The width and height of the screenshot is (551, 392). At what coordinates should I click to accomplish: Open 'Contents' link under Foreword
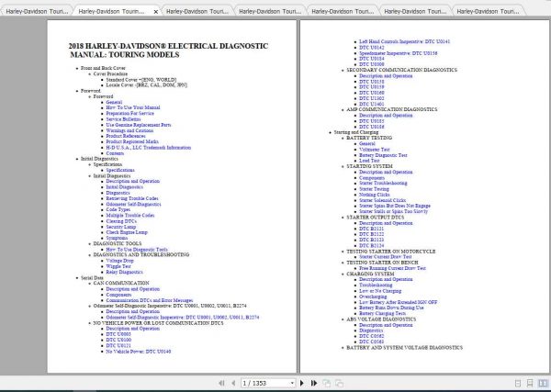[115, 153]
